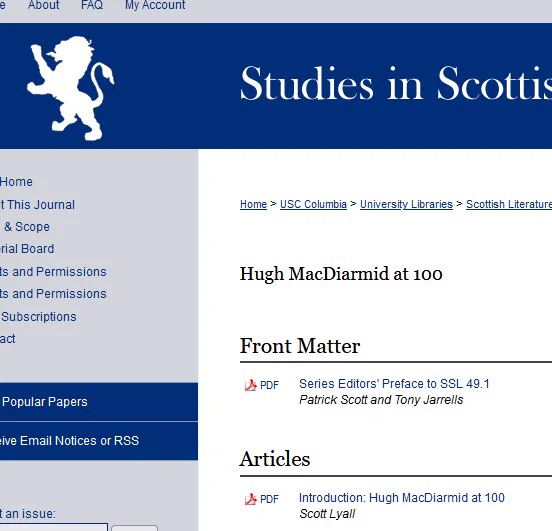The image size is (552, 531).
Task: Click the Studies in Scottish banner title
Action: click(396, 84)
